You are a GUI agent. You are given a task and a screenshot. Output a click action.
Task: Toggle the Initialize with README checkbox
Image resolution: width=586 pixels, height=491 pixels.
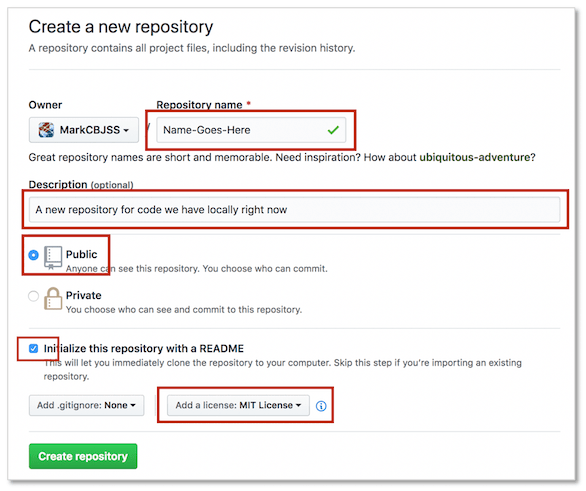pyautogui.click(x=33, y=349)
